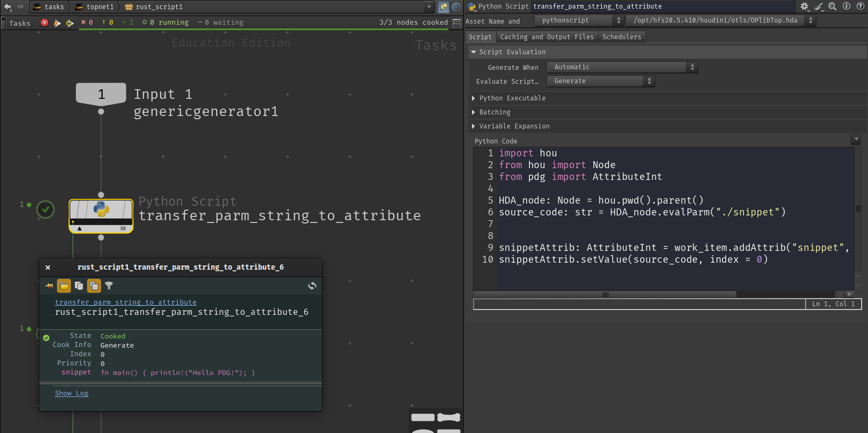Filter warning work items count
This screenshot has width=868, height=433.
(108, 23)
